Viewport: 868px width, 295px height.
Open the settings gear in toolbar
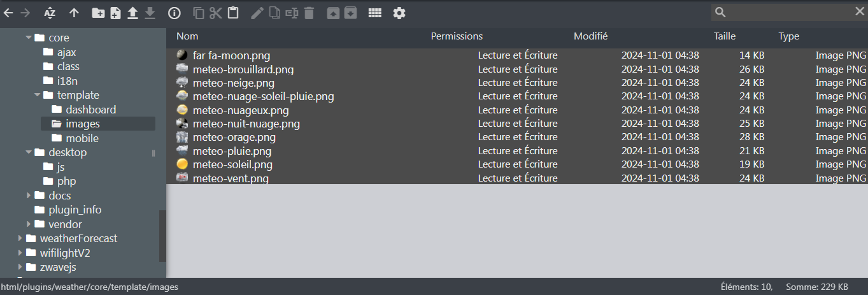(399, 13)
